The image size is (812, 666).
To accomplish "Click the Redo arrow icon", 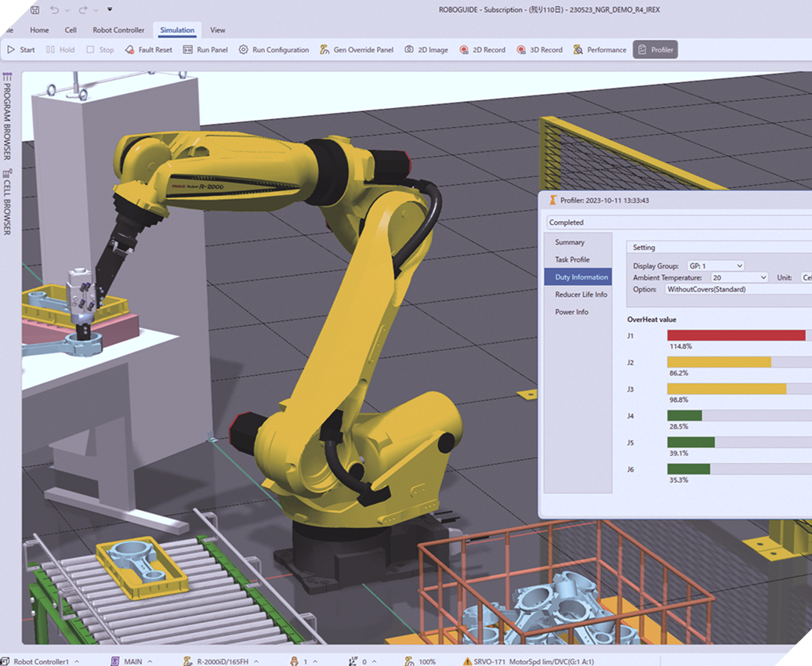I will point(83,10).
